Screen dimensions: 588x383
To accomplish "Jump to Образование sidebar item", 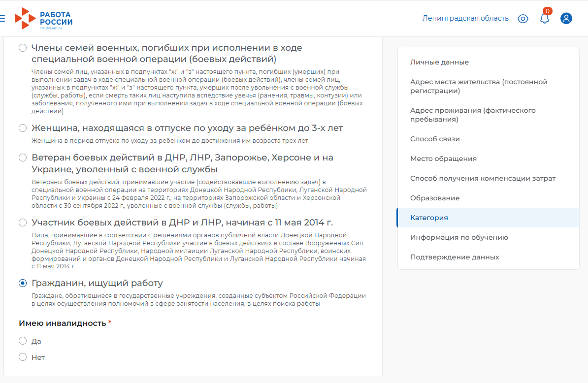I will 435,198.
